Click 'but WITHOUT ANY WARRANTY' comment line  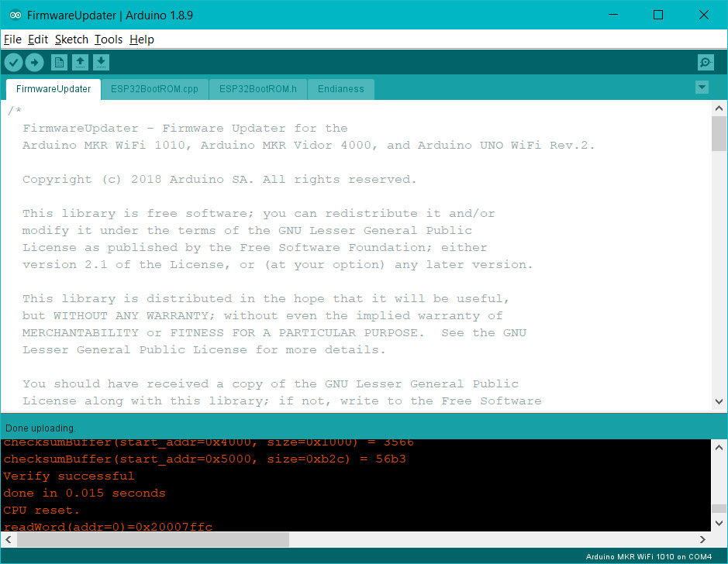click(x=262, y=316)
